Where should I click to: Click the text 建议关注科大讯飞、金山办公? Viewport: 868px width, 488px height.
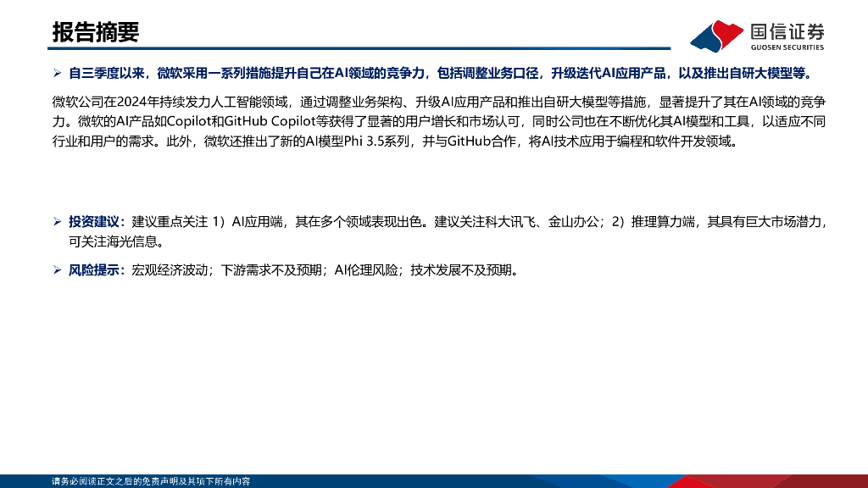click(x=516, y=222)
